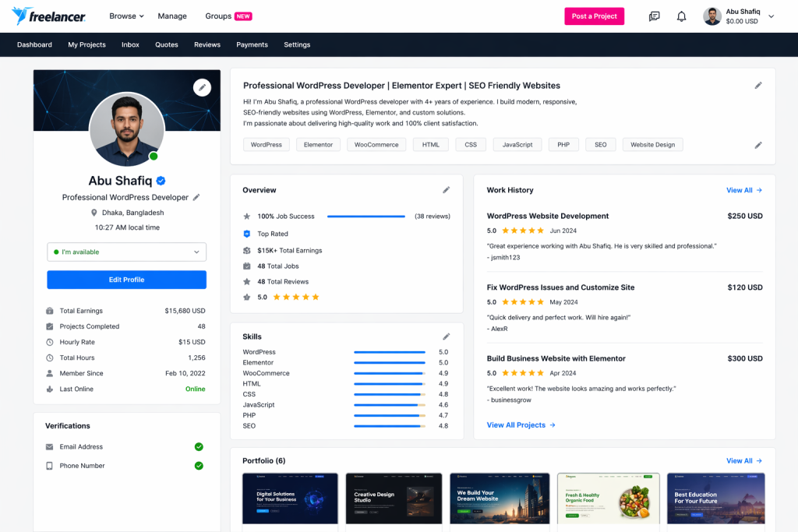This screenshot has width=798, height=532.
Task: Click the Elementor skill tag
Action: click(318, 145)
